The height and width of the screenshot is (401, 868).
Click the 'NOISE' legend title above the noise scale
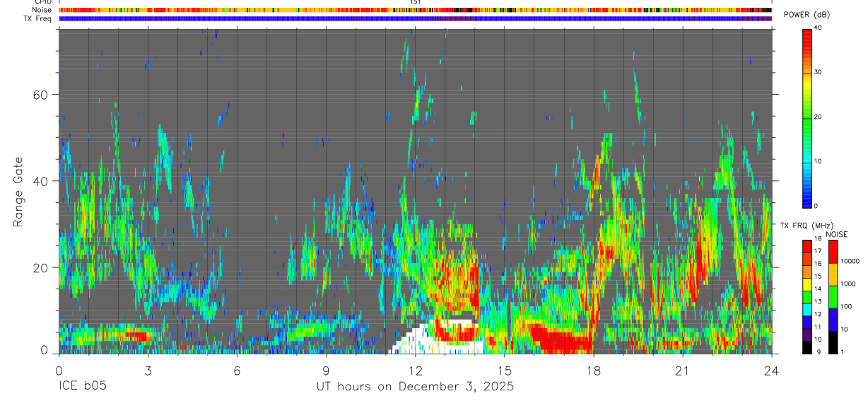(836, 234)
